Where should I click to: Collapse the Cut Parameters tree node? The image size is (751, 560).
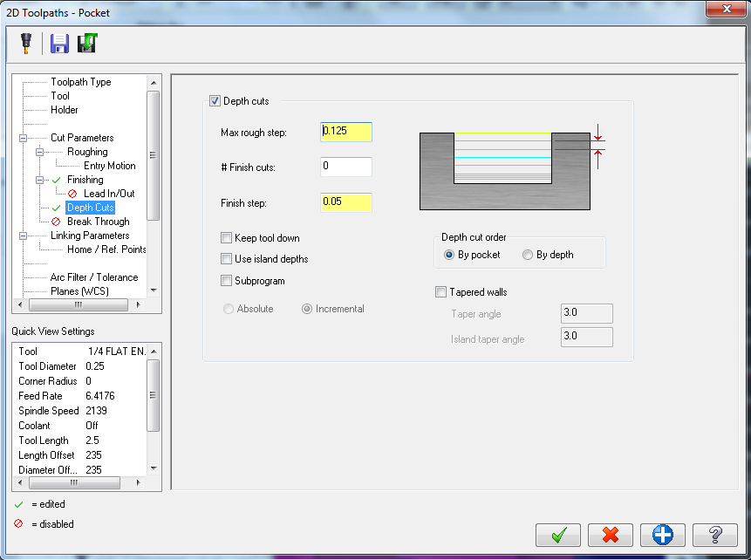point(23,138)
